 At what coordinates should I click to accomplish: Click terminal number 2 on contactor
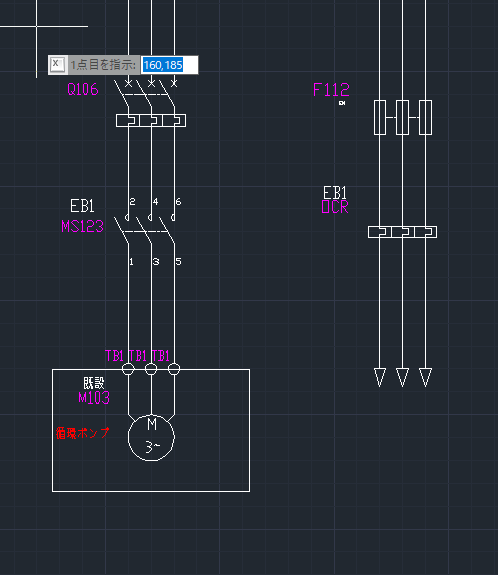pos(132,202)
